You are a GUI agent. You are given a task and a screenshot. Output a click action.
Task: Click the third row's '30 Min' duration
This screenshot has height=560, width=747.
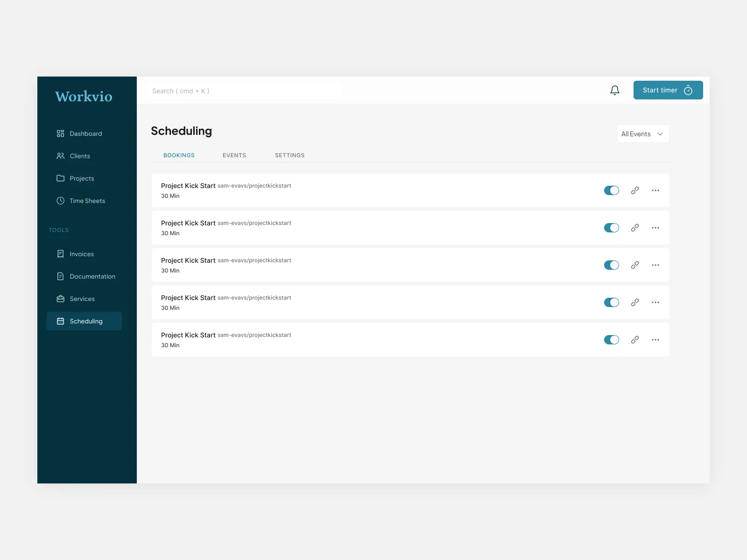pyautogui.click(x=170, y=271)
